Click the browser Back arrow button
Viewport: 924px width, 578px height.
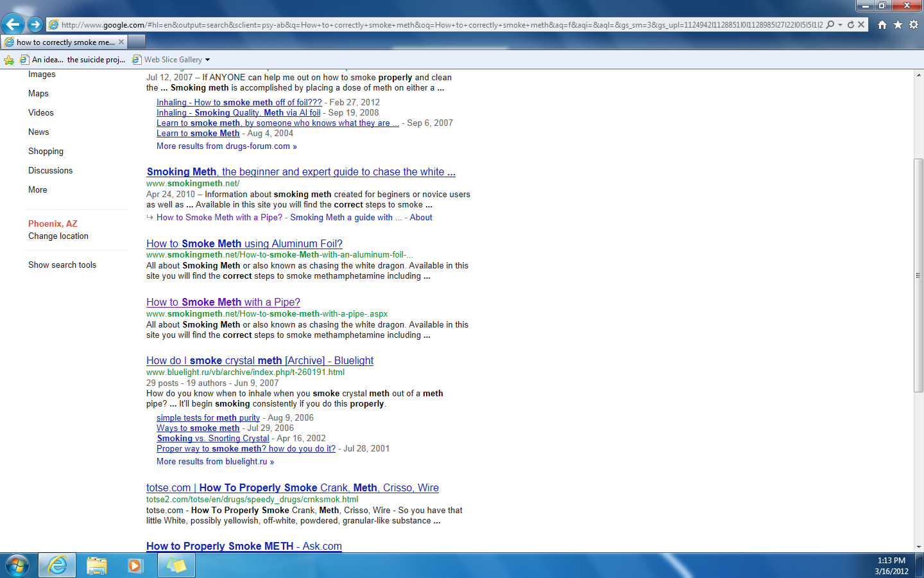click(x=13, y=24)
